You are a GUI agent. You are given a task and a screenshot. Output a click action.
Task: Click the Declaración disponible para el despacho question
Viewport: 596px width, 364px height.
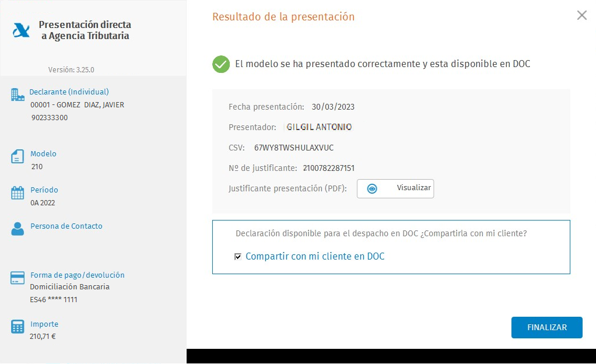[381, 233]
